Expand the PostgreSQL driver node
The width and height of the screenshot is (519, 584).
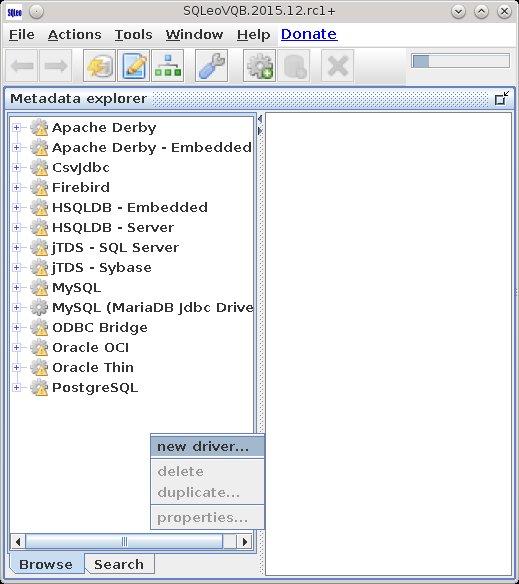click(x=16, y=387)
